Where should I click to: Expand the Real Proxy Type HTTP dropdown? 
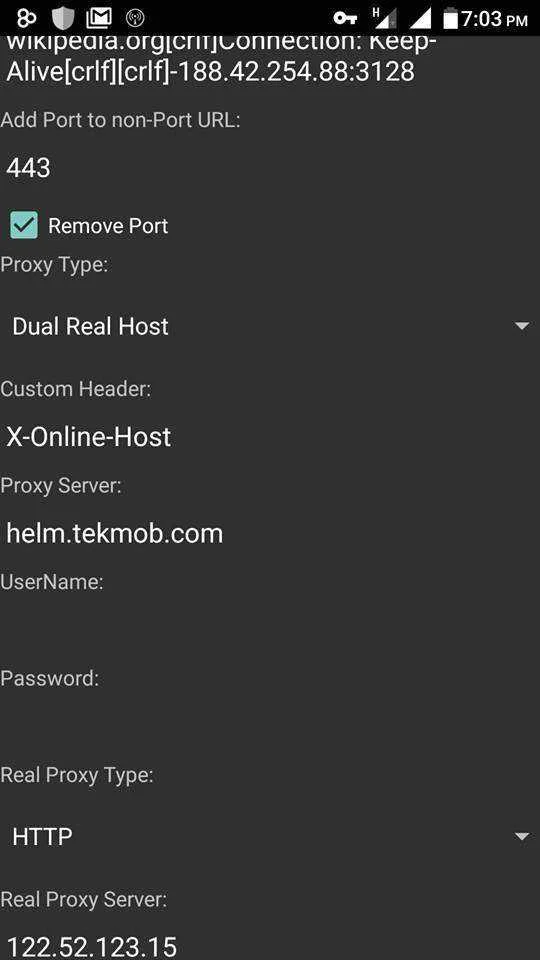coord(270,836)
